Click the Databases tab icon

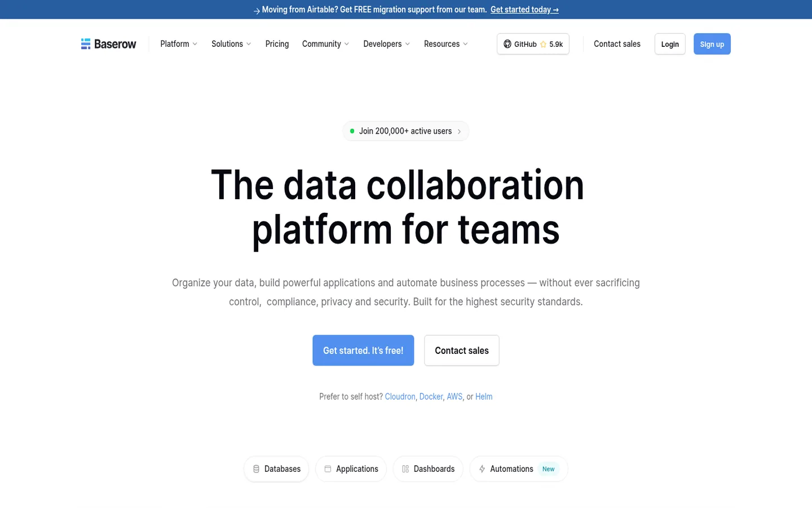pyautogui.click(x=256, y=469)
